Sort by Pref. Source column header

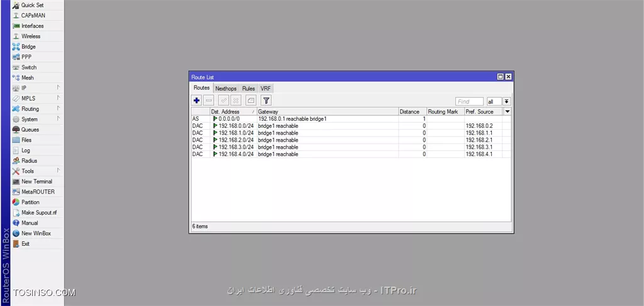[483, 111]
